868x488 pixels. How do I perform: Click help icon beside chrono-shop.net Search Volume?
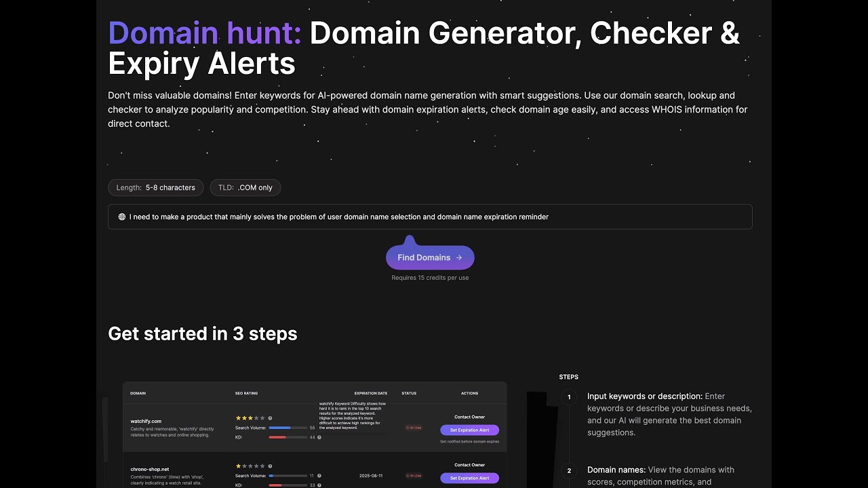pyautogui.click(x=319, y=476)
